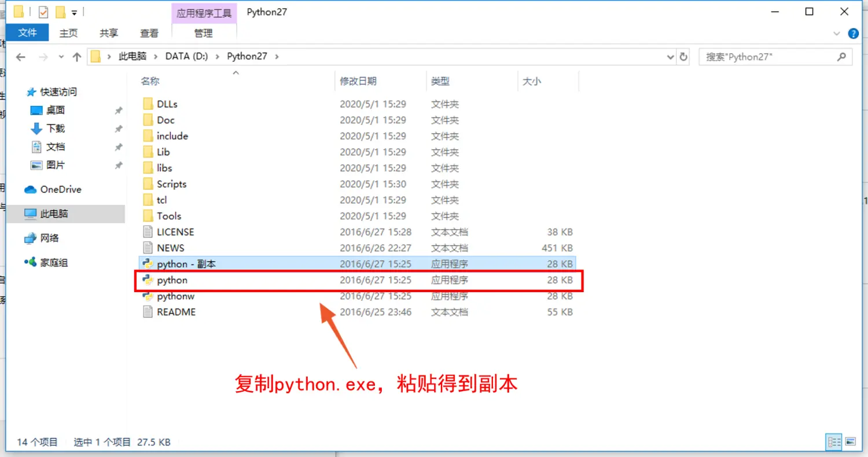Image resolution: width=868 pixels, height=457 pixels.
Task: Select the python - 副本 application icon
Action: [x=148, y=264]
